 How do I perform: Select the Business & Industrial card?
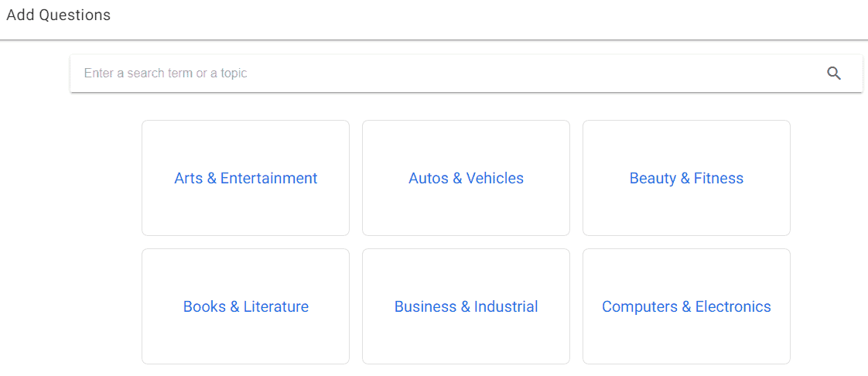466,306
